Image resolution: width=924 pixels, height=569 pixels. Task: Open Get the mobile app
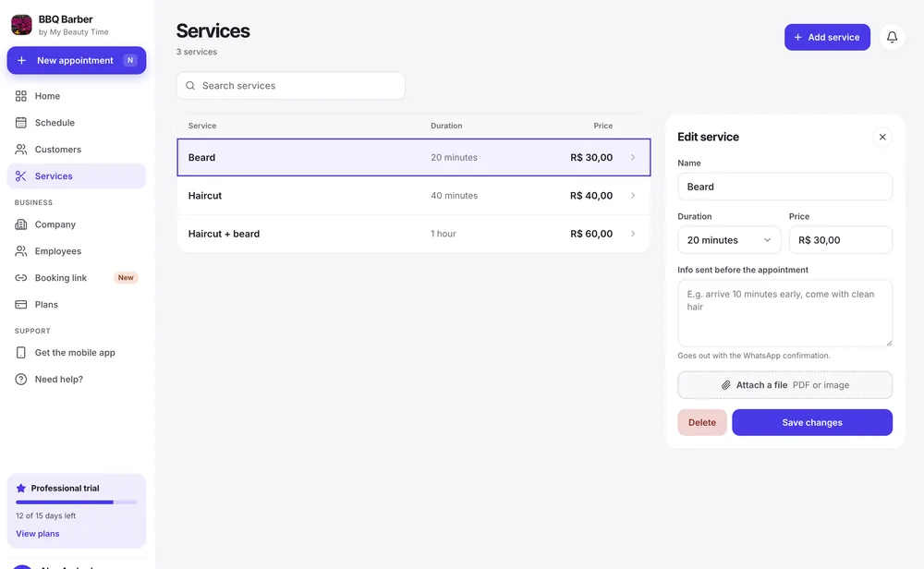point(77,352)
